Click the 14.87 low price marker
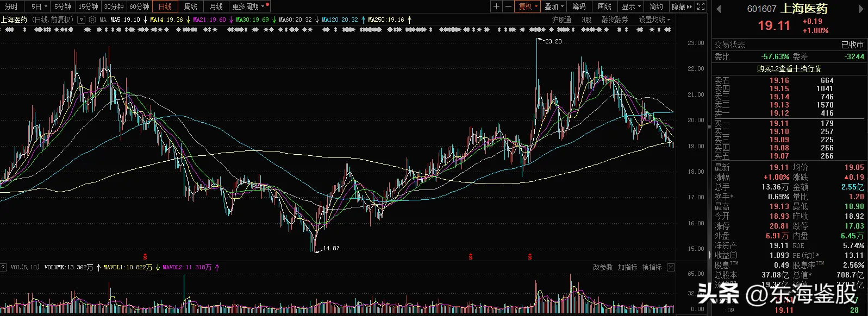Screen dimensions: 868x316 coord(331,248)
